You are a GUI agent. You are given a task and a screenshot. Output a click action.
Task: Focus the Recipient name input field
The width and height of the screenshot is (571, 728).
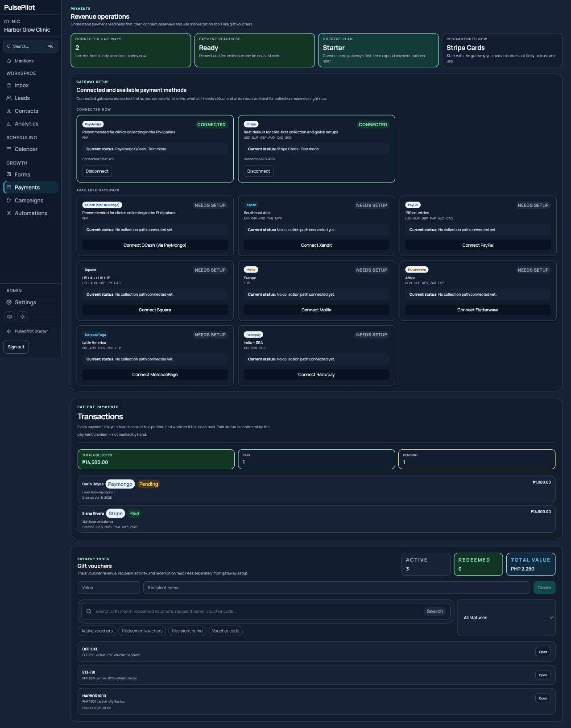click(x=336, y=588)
